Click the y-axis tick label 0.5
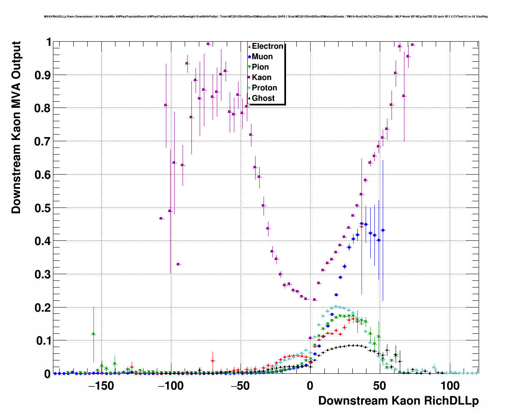 coord(43,208)
